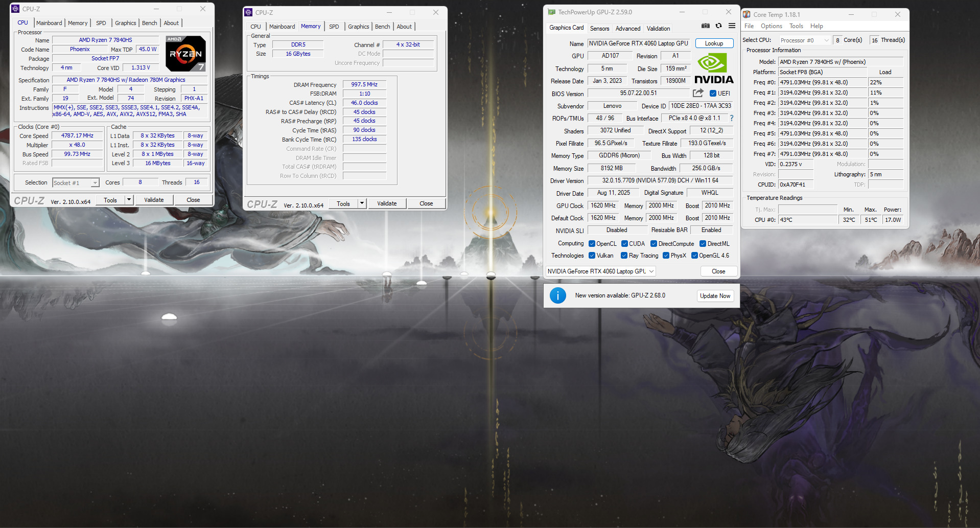980x528 pixels.
Task: Click the title bar icon of the CPU-Z window showing Processor info
Action: tap(15, 9)
